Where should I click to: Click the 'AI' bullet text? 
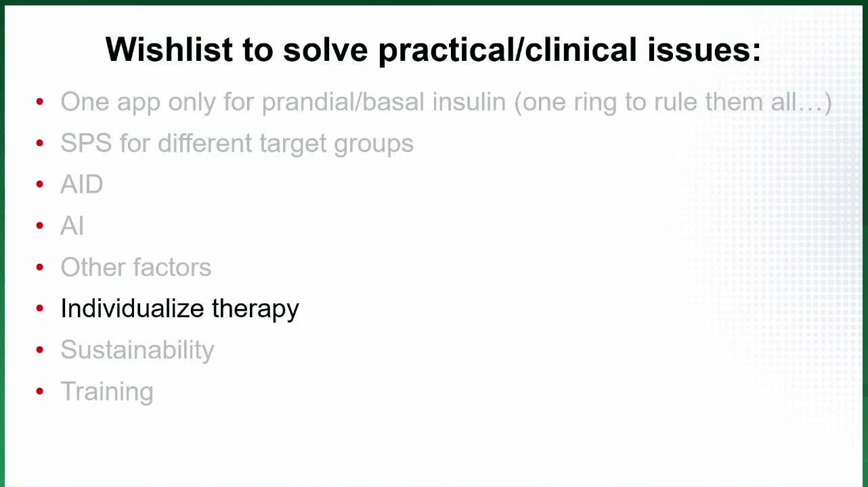pos(72,226)
